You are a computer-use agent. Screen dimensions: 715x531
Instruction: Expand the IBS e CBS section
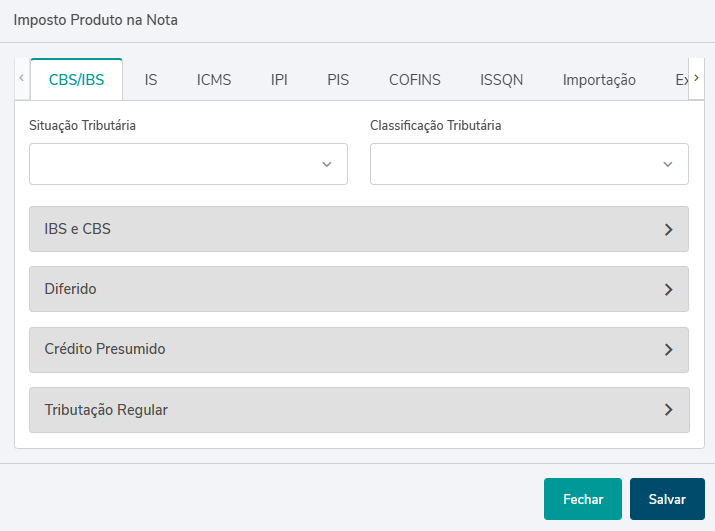click(x=359, y=229)
